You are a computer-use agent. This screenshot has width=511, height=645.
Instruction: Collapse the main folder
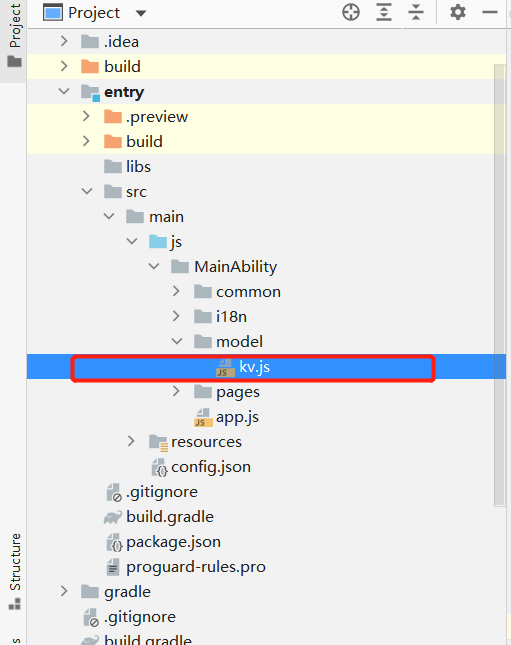point(109,216)
